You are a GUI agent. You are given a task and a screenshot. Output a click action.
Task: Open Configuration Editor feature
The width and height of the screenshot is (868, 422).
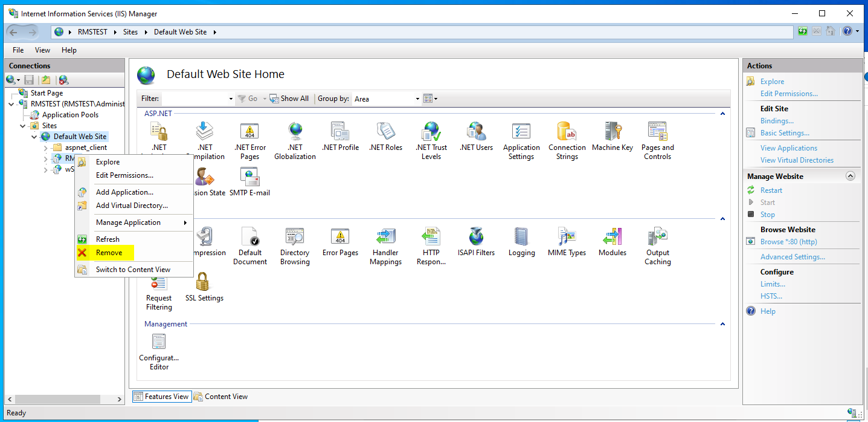[x=159, y=351]
